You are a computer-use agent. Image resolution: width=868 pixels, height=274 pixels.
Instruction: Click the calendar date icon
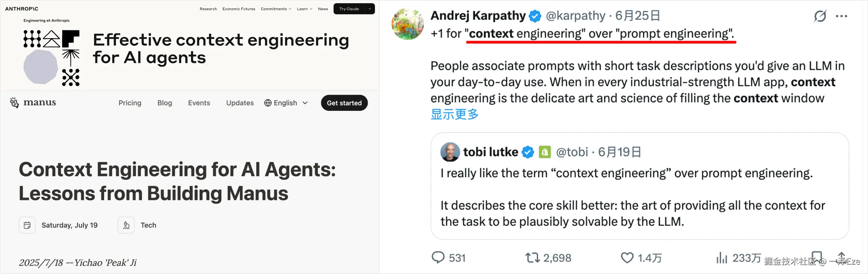tap(27, 225)
